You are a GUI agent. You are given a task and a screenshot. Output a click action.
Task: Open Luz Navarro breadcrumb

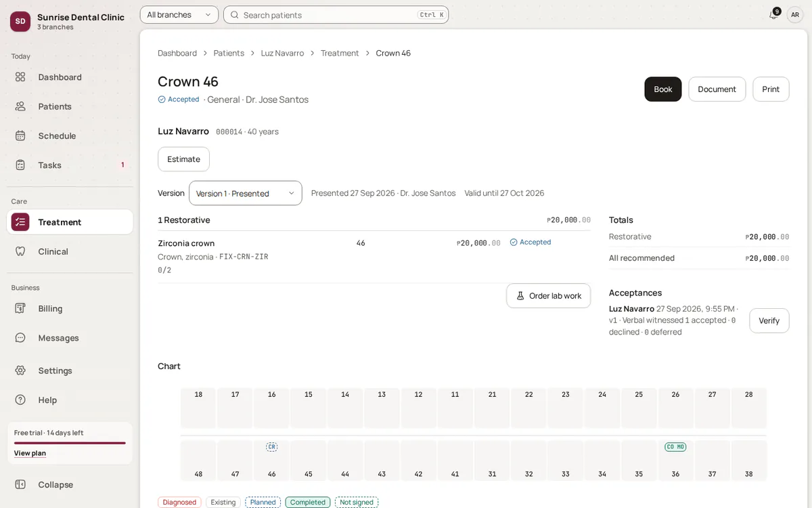(282, 53)
